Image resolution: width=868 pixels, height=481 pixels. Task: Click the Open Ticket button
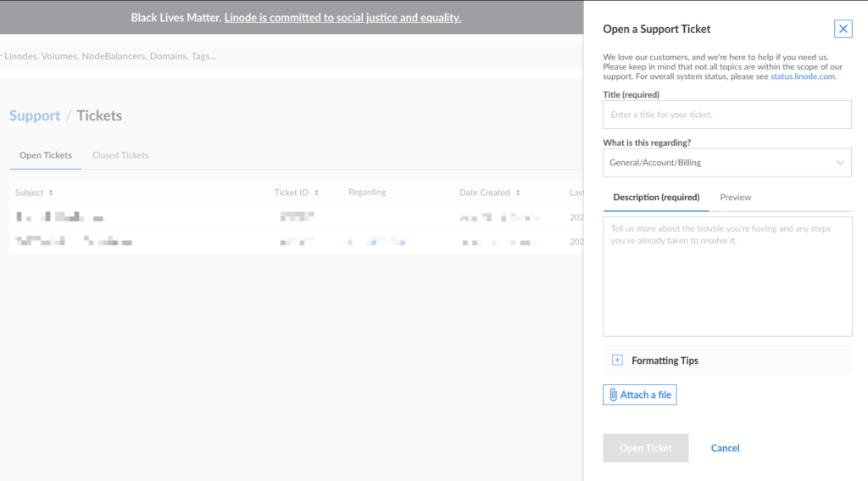pos(645,448)
